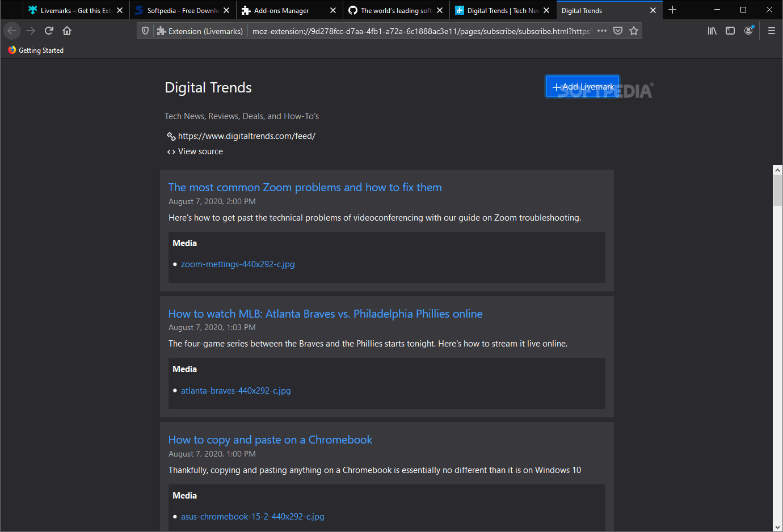Open the Zoom problems article
783x532 pixels.
pos(305,187)
